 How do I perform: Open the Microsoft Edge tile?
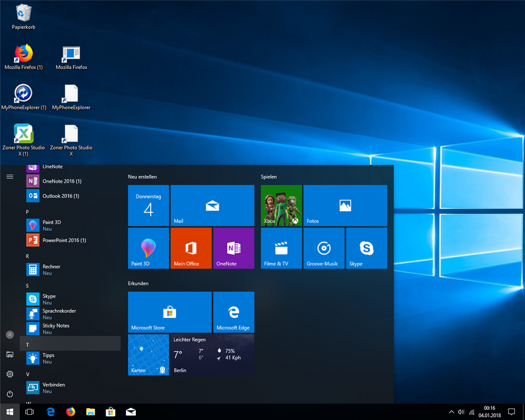234,312
